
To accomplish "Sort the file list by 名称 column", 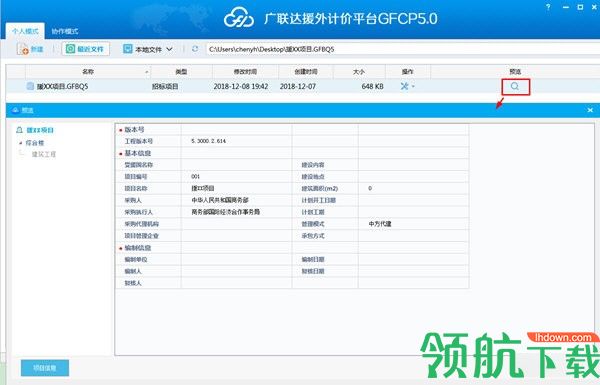I will coord(88,72).
